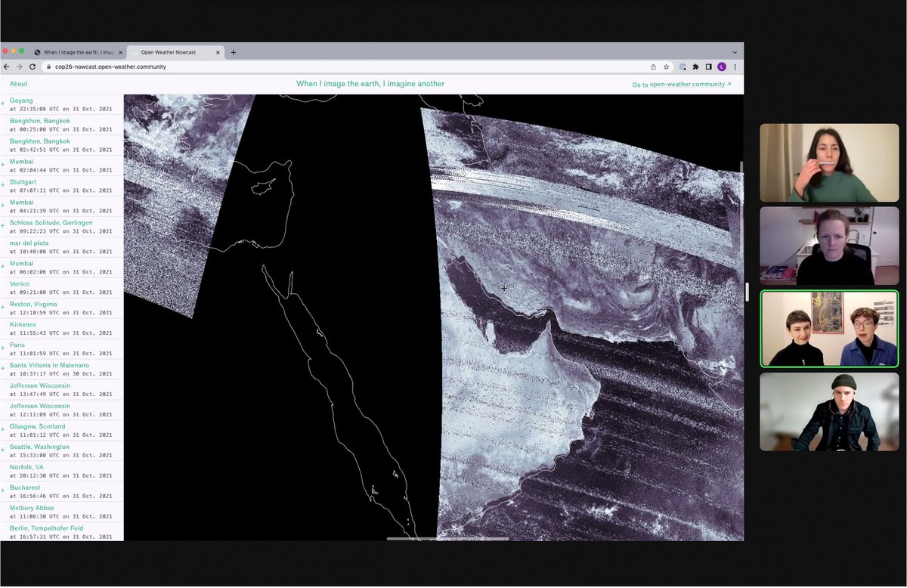This screenshot has height=588, width=907.
Task: Expand the Bucharest entry plus icon
Action: click(x=3, y=492)
